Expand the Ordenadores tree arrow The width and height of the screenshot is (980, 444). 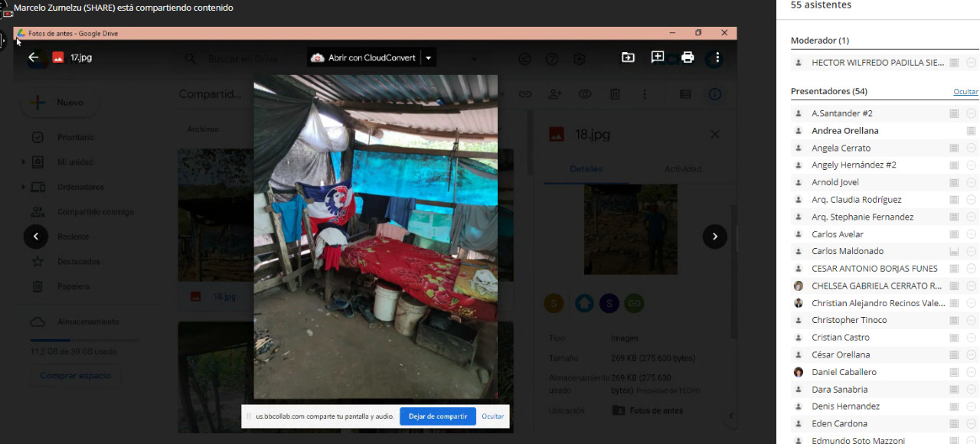coord(24,187)
